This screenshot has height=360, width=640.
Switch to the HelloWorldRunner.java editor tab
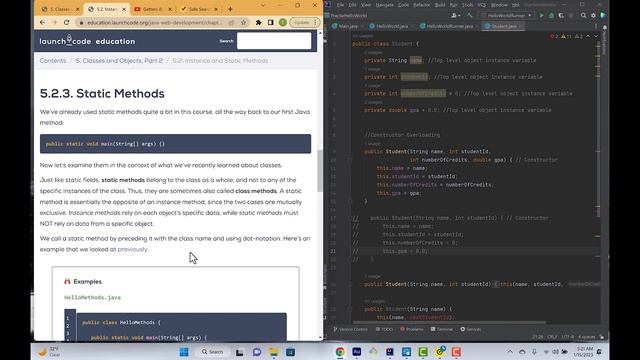coord(449,26)
